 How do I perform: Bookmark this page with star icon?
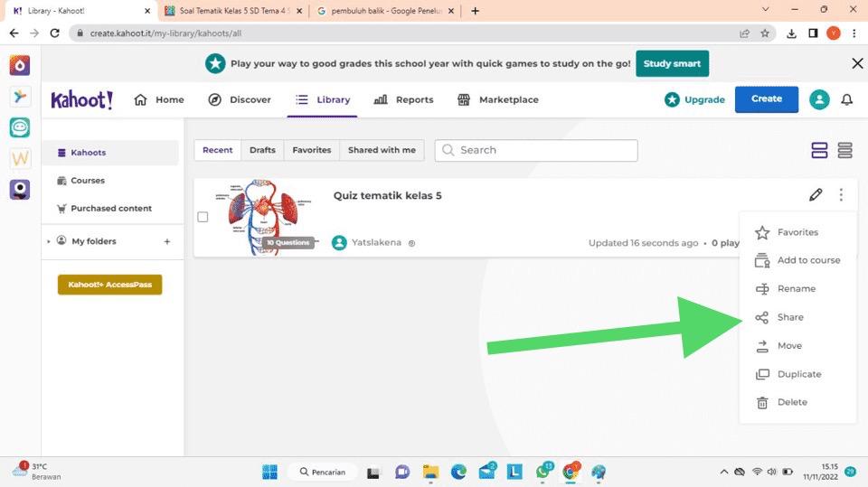click(765, 33)
